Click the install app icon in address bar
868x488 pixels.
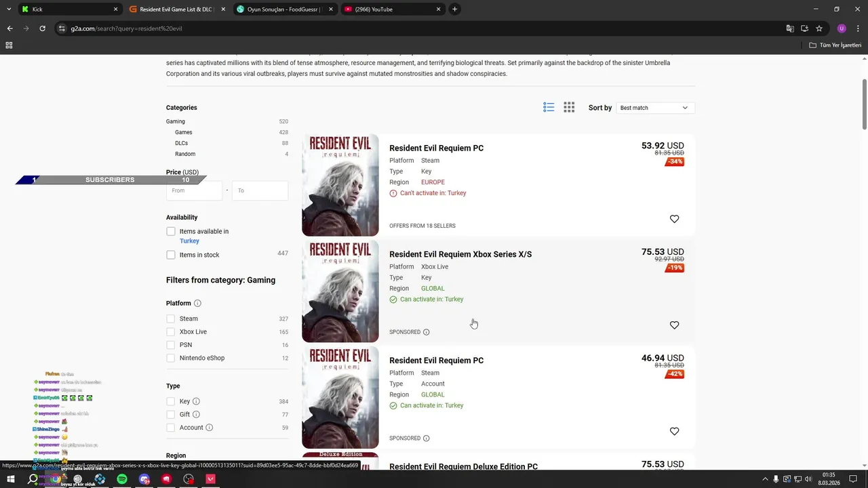(804, 28)
